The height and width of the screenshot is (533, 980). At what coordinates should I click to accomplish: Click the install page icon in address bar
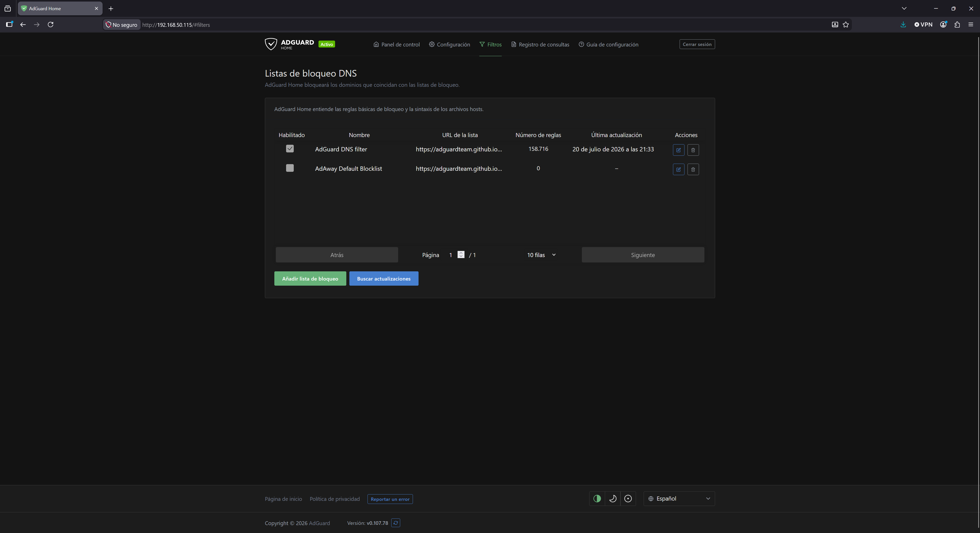[835, 25]
